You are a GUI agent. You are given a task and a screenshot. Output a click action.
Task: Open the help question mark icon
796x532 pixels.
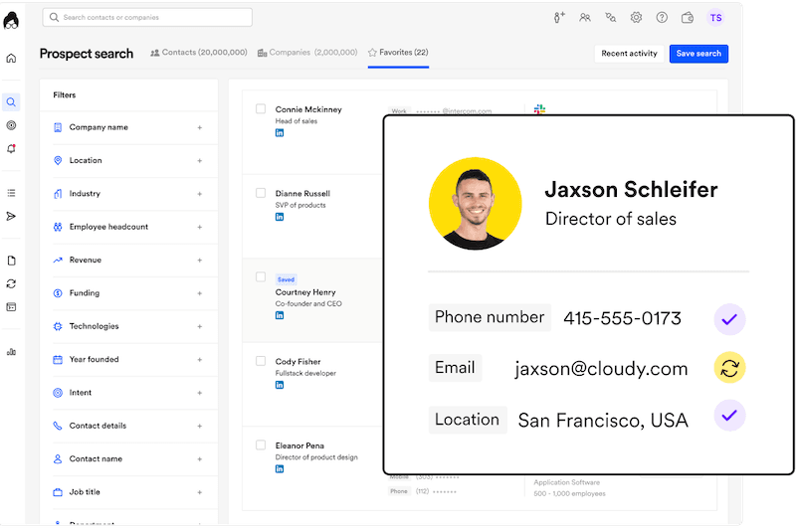click(x=662, y=18)
